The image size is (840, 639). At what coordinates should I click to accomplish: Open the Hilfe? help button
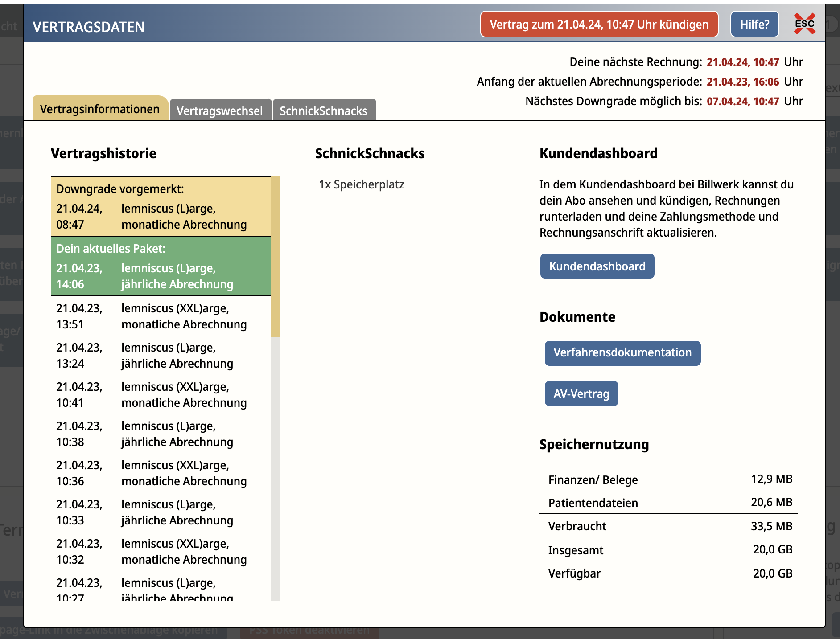[754, 24]
